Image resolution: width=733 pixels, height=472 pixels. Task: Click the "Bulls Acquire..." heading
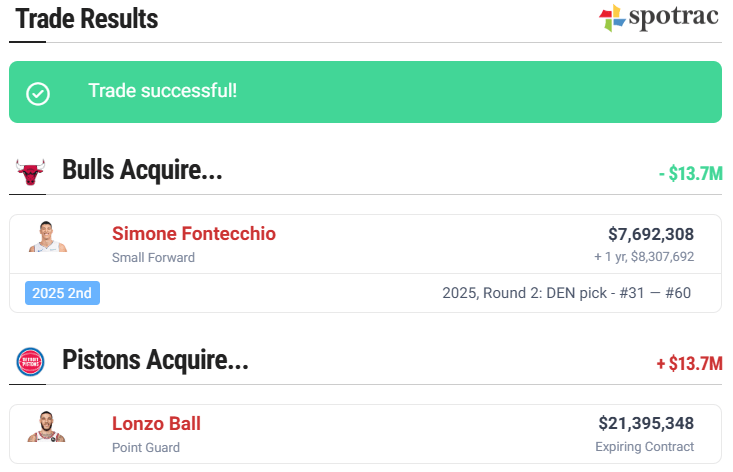142,170
